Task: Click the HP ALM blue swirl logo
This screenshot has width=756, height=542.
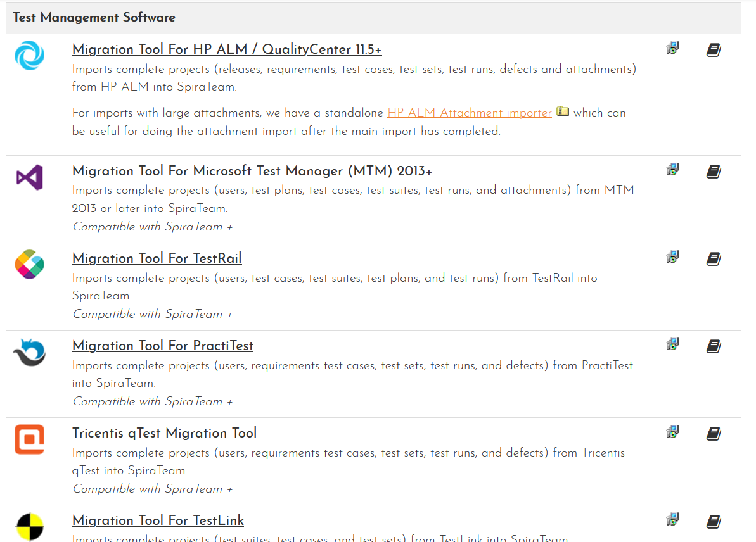Action: pyautogui.click(x=29, y=54)
